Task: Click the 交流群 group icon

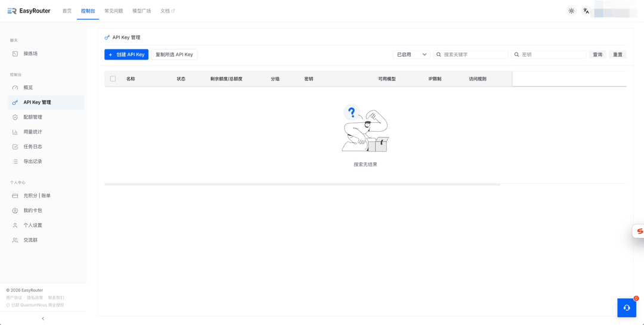Action: point(15,240)
